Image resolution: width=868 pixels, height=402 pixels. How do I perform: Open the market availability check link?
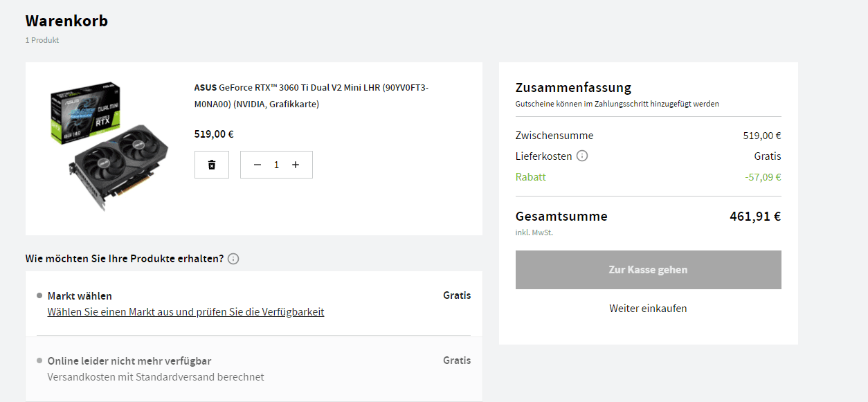[186, 312]
